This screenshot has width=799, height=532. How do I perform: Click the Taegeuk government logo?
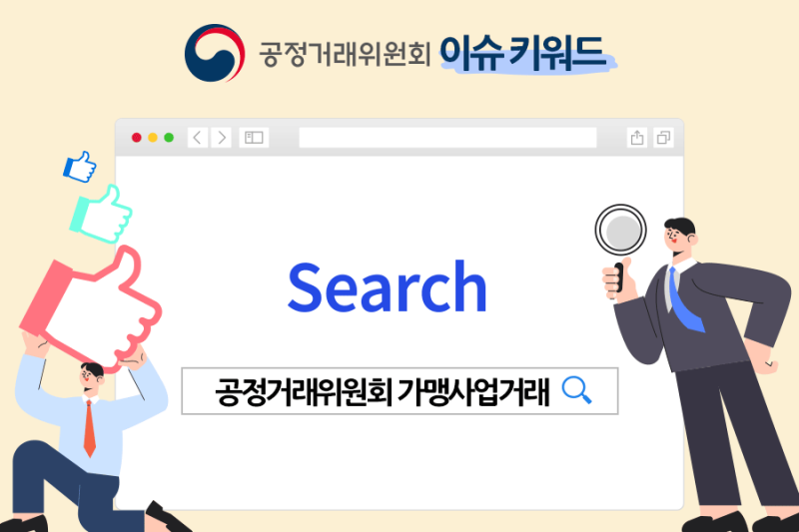point(215,53)
